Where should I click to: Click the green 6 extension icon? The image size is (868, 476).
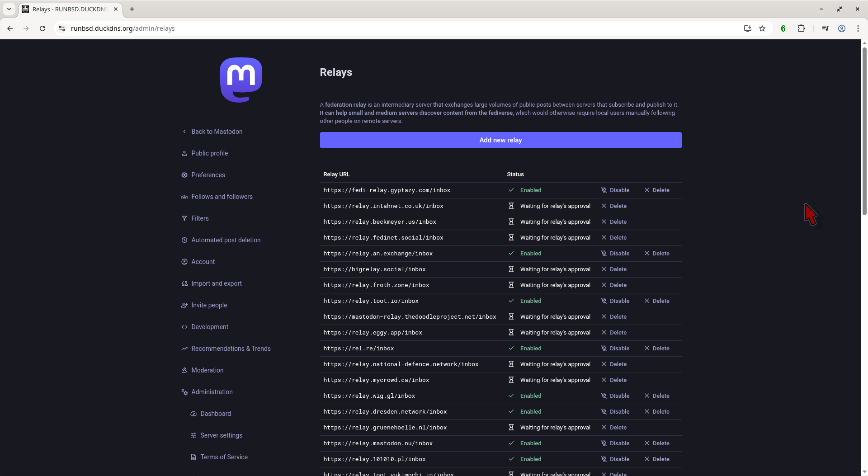click(x=783, y=28)
